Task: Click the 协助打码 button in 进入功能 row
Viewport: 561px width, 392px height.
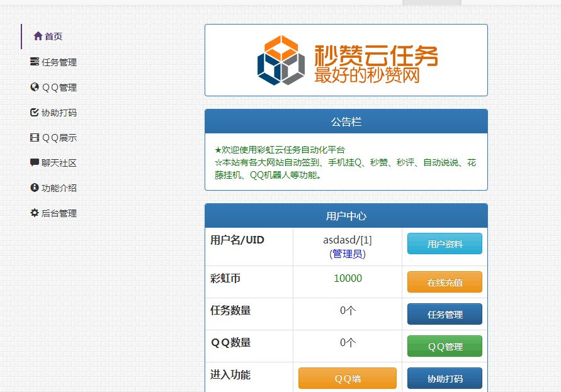Action: click(x=445, y=378)
